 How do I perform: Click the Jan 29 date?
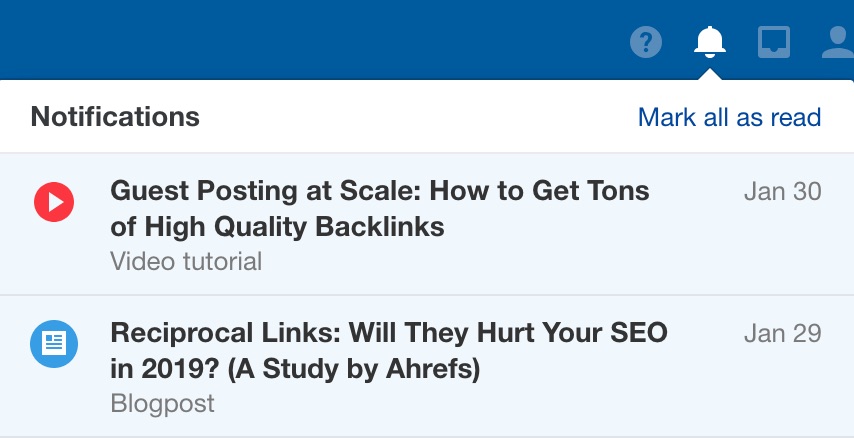[782, 333]
